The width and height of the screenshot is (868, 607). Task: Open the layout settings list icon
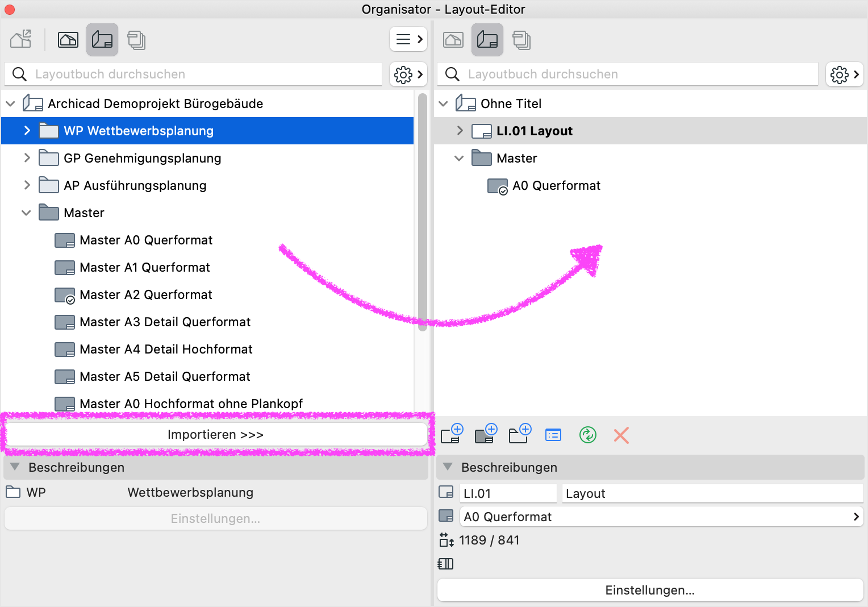click(553, 435)
